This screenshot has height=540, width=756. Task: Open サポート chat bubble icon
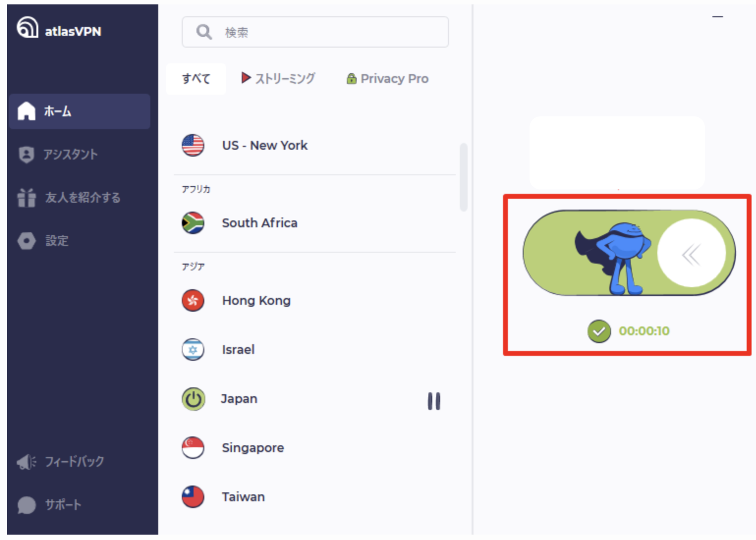coord(27,505)
